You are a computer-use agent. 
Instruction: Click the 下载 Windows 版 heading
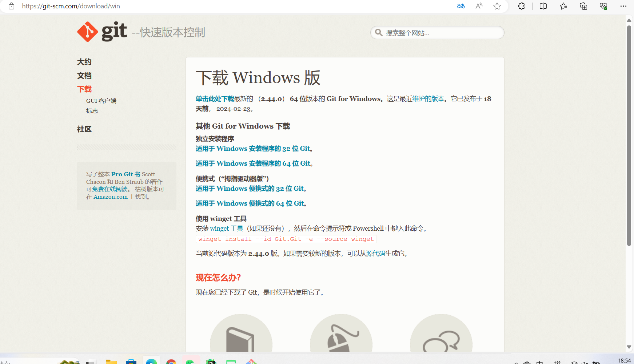coord(258,78)
